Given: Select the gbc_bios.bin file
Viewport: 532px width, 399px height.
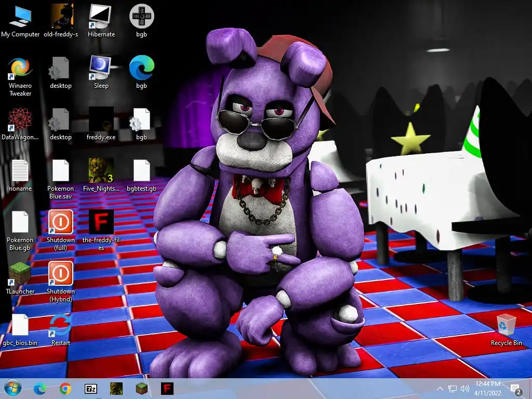Looking at the screenshot, I should coord(20,330).
